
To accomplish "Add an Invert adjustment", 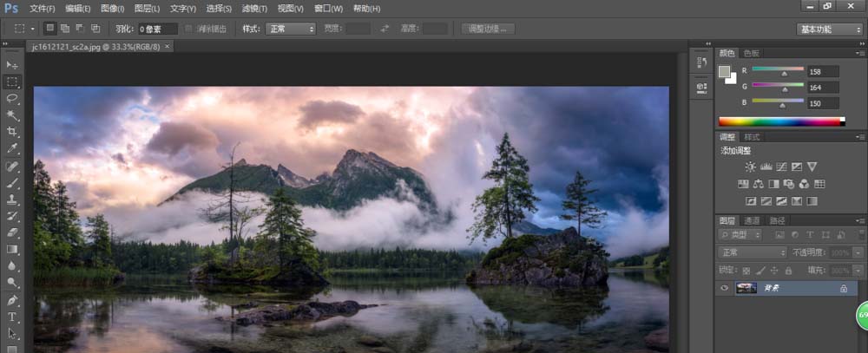I will [x=751, y=201].
